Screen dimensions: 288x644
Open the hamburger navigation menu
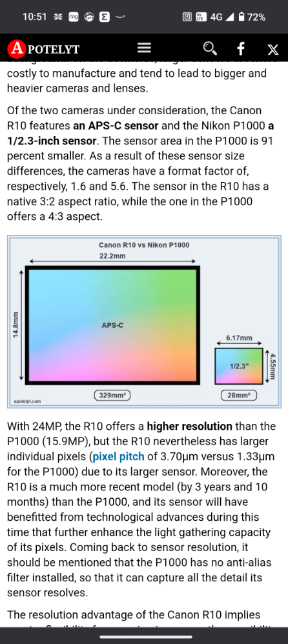point(144,48)
